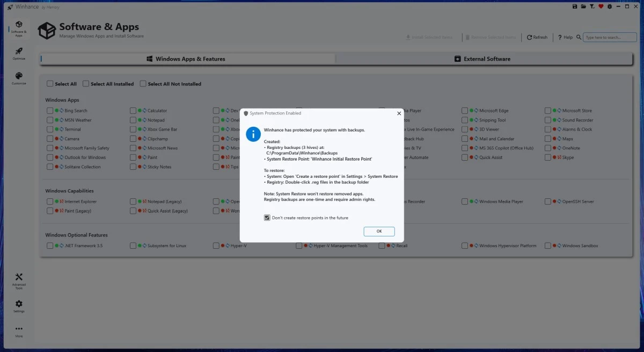The width and height of the screenshot is (644, 352).
Task: Click the heart donation icon in the titlebar
Action: click(601, 6)
